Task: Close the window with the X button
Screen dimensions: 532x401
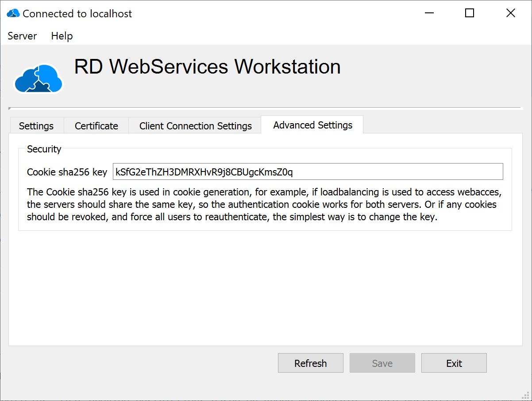Action: coord(510,13)
